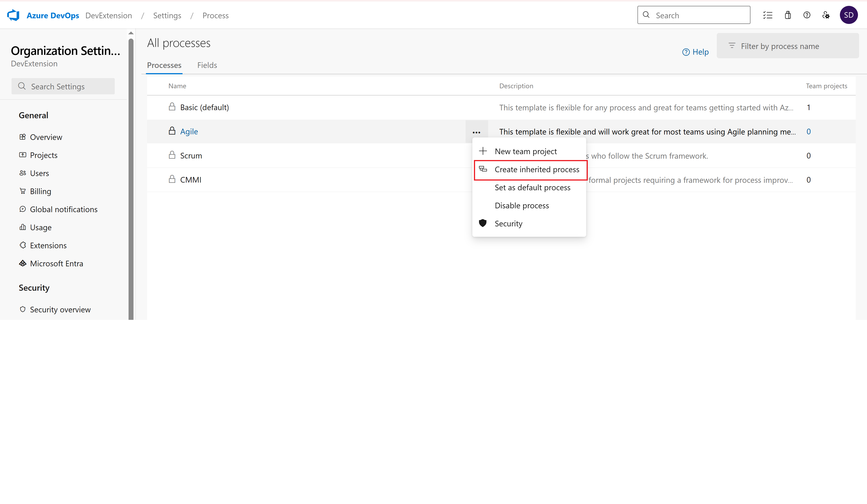867x504 pixels.
Task: Open the work items checklist icon
Action: (x=768, y=15)
